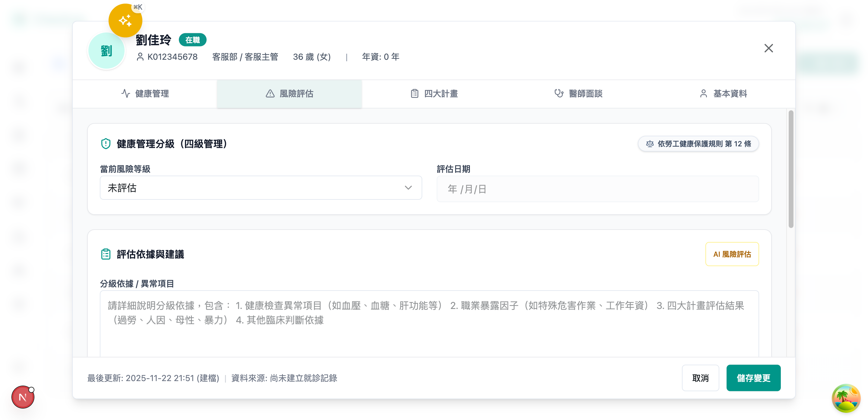Close the employee detail dialog
The height and width of the screenshot is (420, 868).
point(768,48)
